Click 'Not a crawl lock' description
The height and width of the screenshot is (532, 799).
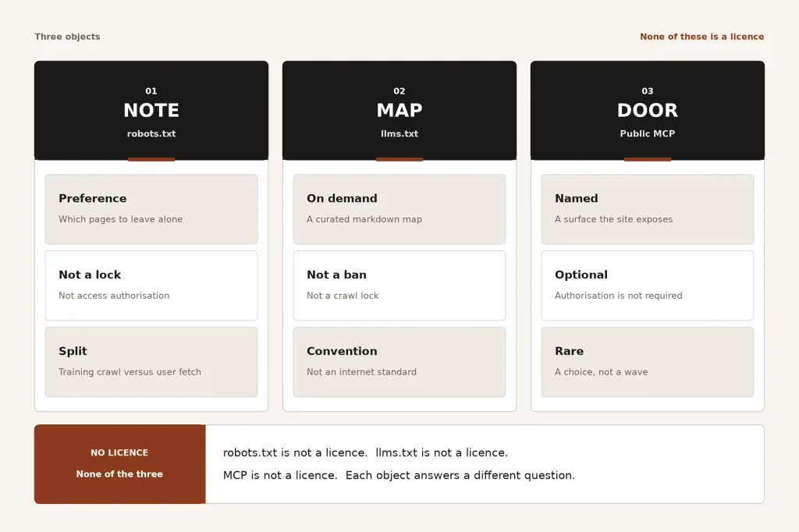coord(343,296)
